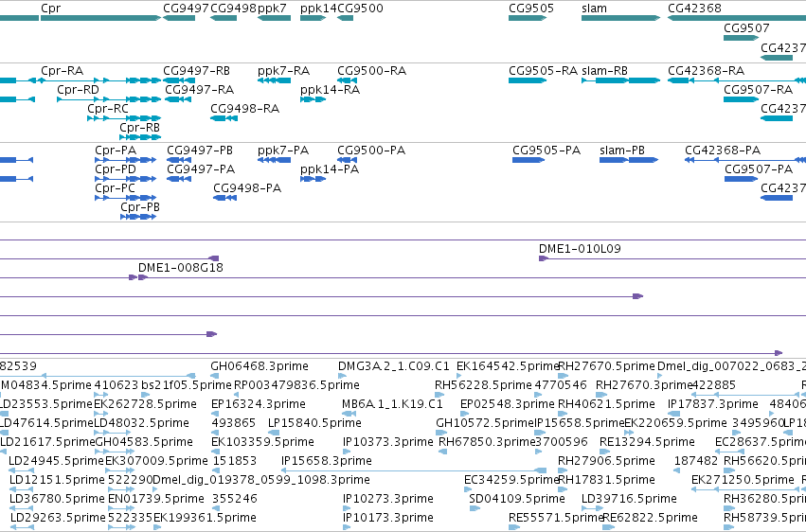
Task: Click the LD39716.5prime EST
Action: tap(592, 509)
